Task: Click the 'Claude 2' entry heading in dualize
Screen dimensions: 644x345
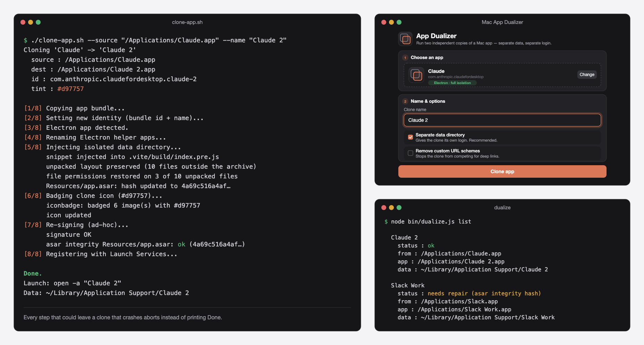Action: [404, 237]
